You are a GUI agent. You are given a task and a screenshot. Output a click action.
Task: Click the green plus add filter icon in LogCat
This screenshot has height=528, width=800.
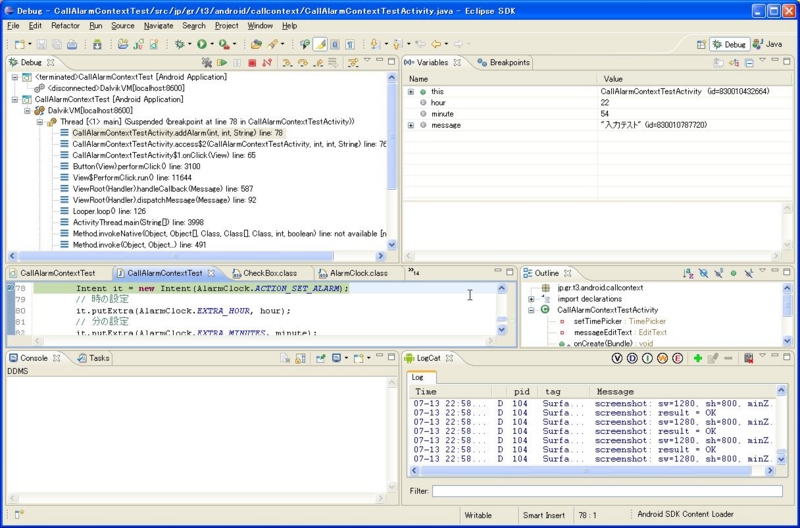(x=697, y=358)
